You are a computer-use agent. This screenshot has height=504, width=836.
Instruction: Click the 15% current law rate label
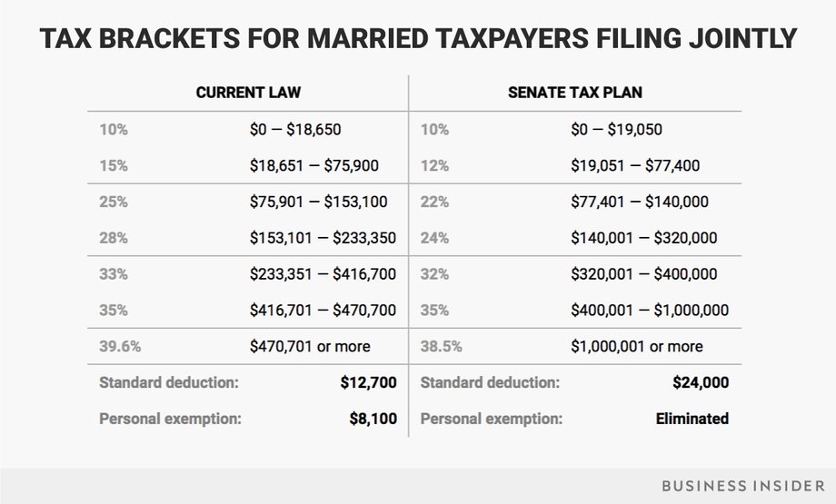(x=113, y=165)
